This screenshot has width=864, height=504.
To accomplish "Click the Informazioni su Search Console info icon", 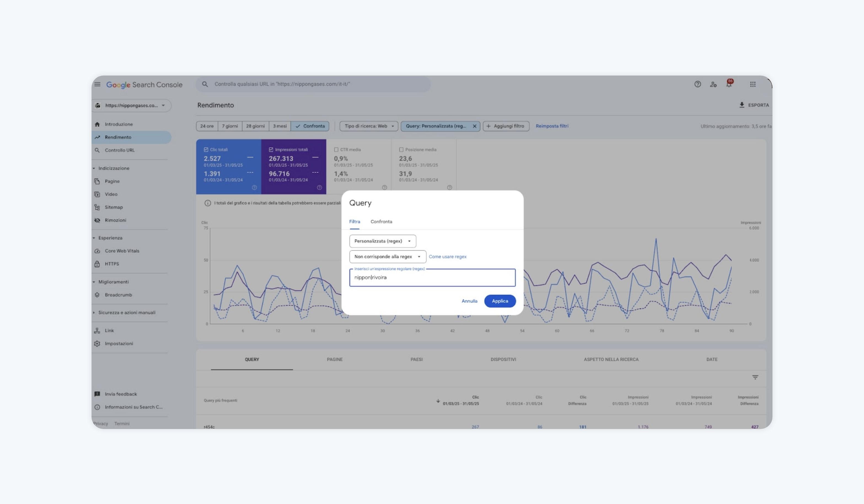I will pyautogui.click(x=97, y=407).
